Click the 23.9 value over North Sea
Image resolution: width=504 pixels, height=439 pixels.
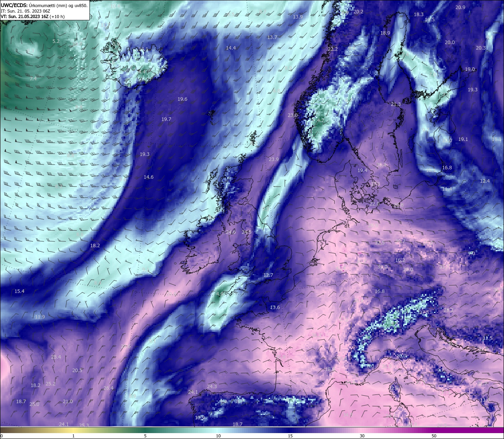[274, 159]
